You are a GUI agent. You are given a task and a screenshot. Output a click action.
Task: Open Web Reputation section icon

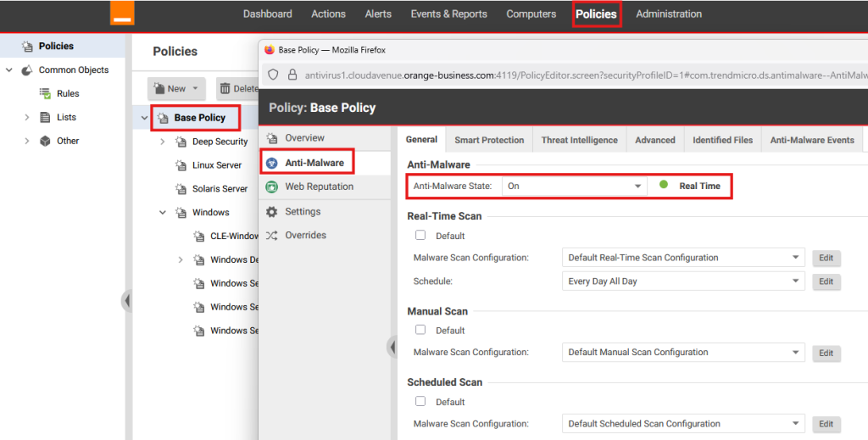point(271,187)
